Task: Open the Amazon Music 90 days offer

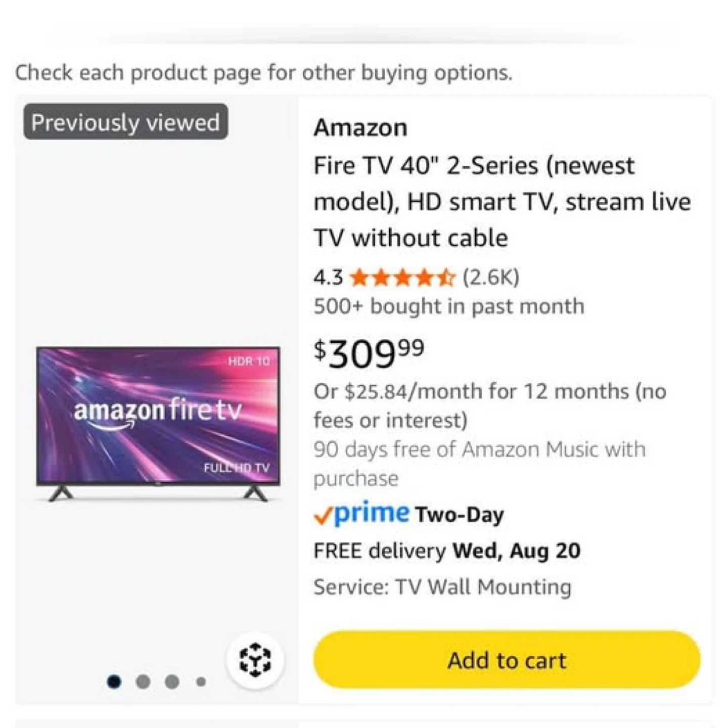Action: [x=478, y=463]
